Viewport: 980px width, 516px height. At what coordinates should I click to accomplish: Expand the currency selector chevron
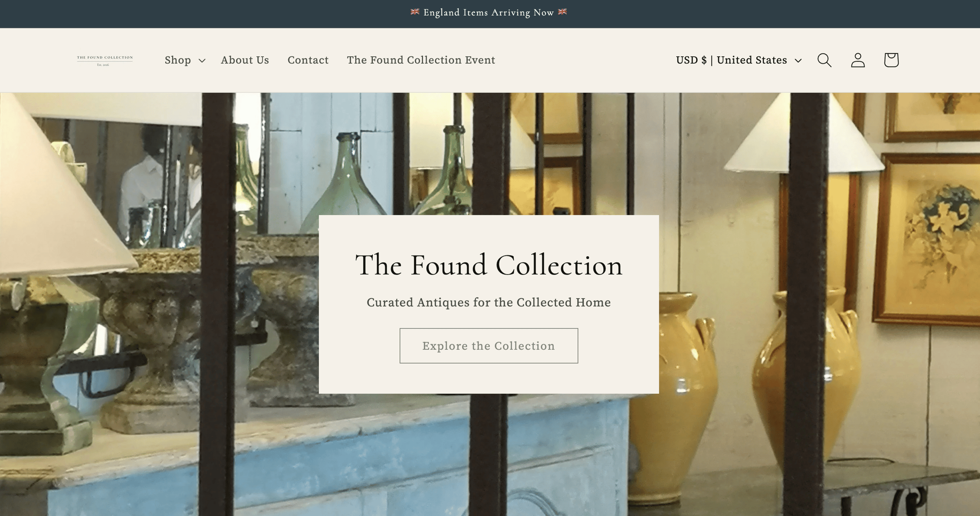tap(798, 60)
